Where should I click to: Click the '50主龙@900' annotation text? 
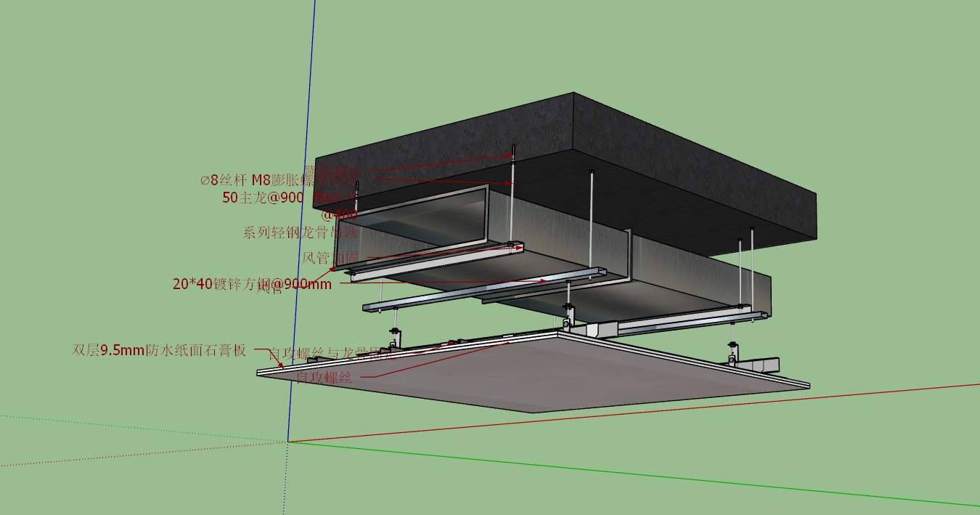pyautogui.click(x=263, y=197)
